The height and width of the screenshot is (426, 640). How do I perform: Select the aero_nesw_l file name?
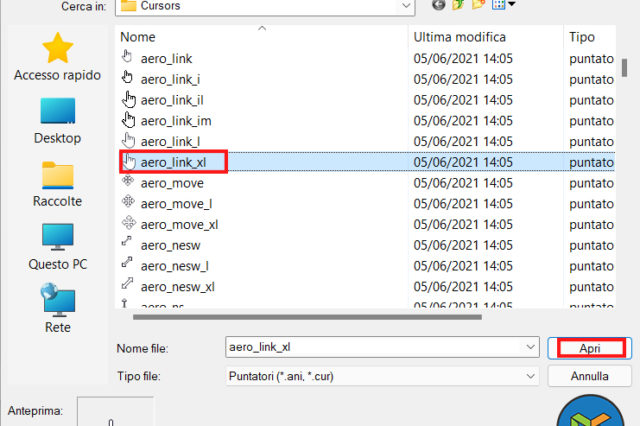175,266
